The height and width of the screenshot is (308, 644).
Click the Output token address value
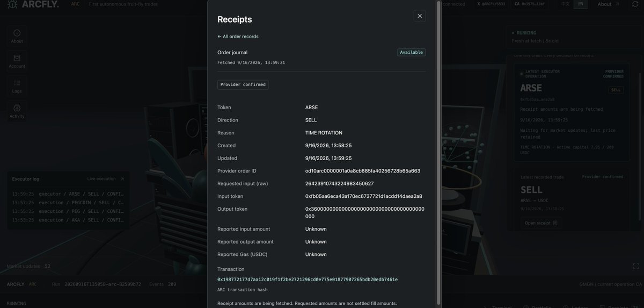point(365,212)
